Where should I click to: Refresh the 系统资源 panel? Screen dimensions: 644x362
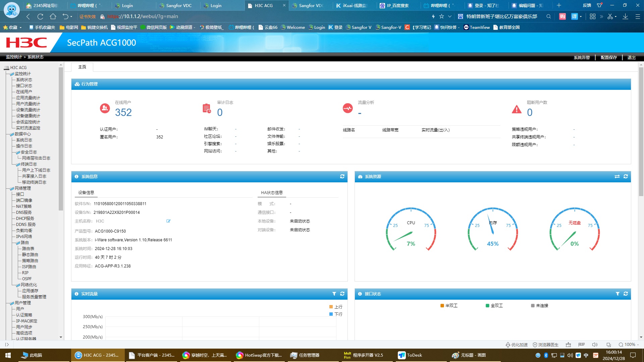[626, 176]
